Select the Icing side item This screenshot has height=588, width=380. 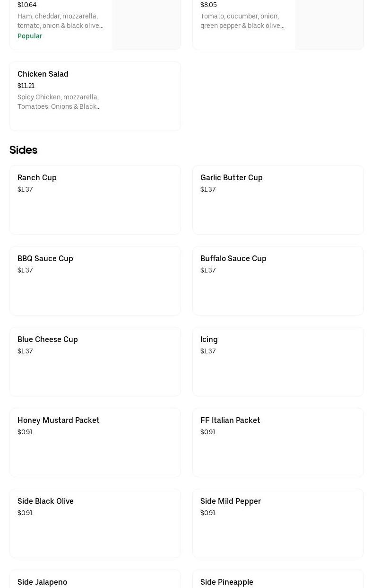pos(278,361)
